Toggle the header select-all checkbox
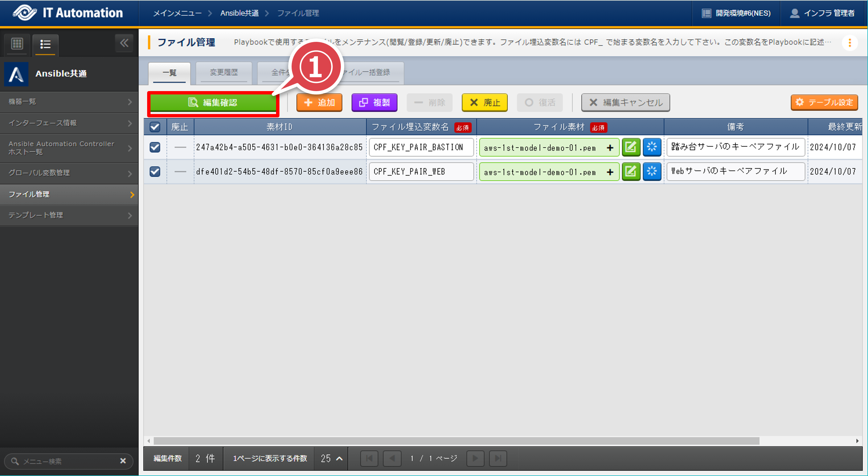This screenshot has height=476, width=868. pyautogui.click(x=155, y=127)
